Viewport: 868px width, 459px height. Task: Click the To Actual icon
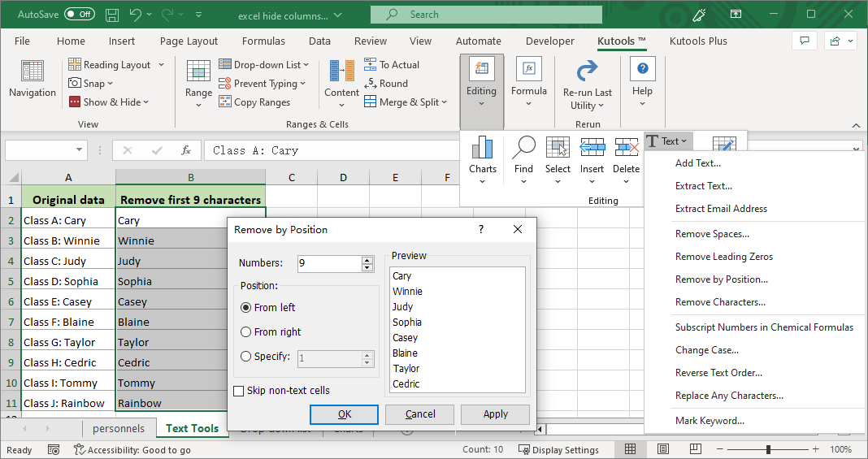371,64
